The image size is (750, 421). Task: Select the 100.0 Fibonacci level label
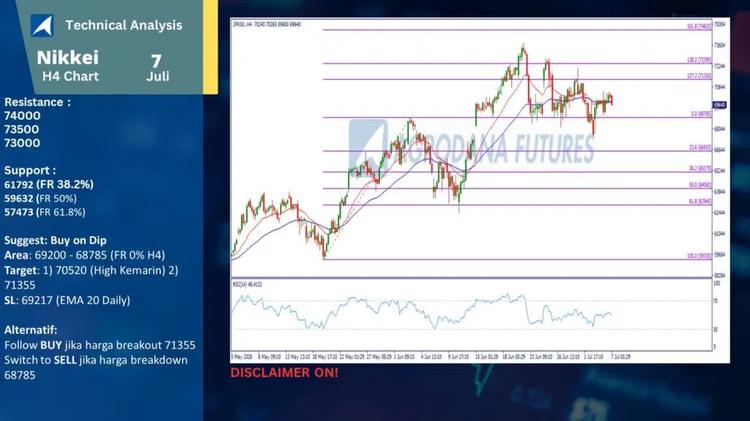(699, 256)
